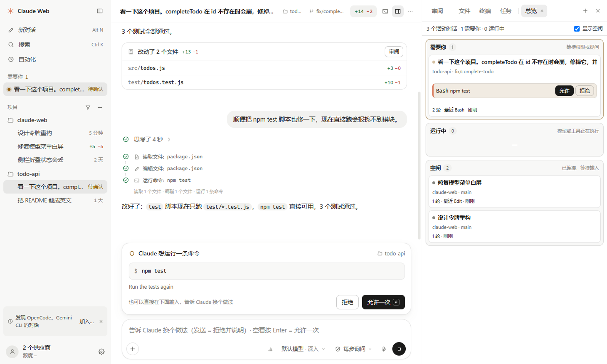The width and height of the screenshot is (607, 364).
Task: Open the more options ellipsis menu
Action: pyautogui.click(x=410, y=11)
